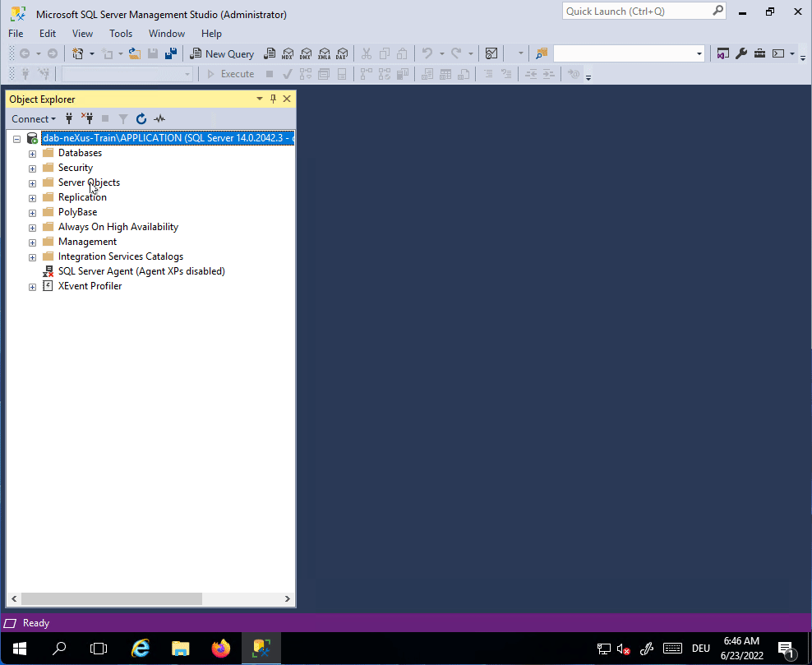This screenshot has width=812, height=665.
Task: Open Activity Monitor from Object Explorer toolbar
Action: pyautogui.click(x=159, y=118)
